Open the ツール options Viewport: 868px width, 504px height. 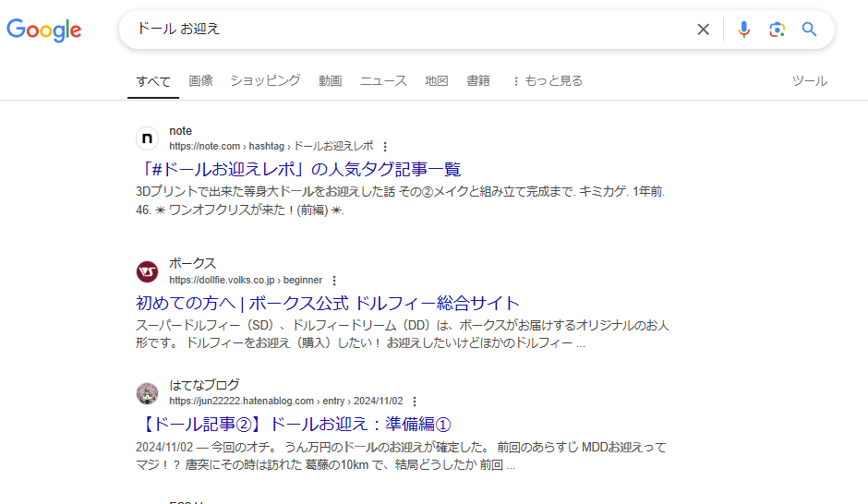click(809, 81)
